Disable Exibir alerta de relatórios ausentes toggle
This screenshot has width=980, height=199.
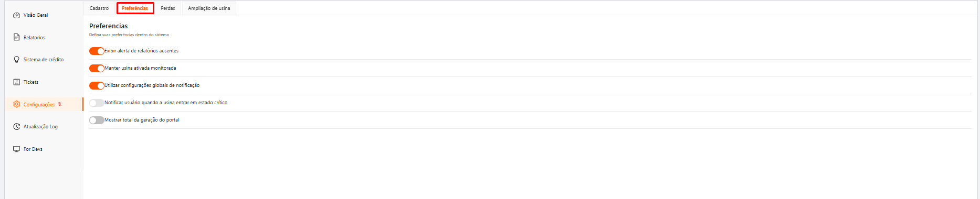point(97,51)
